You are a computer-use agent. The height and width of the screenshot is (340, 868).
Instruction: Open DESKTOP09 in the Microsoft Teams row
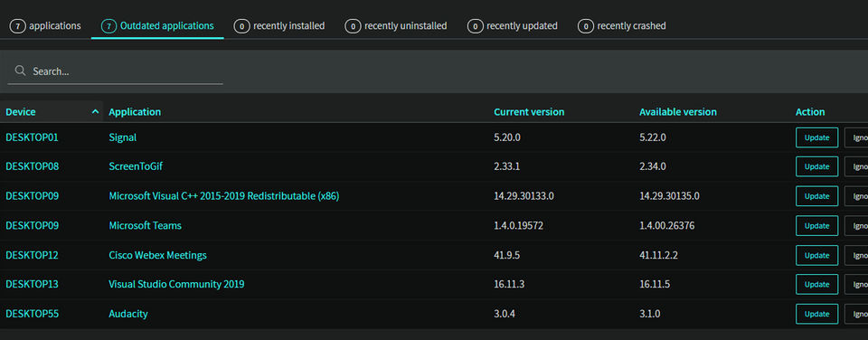[33, 225]
